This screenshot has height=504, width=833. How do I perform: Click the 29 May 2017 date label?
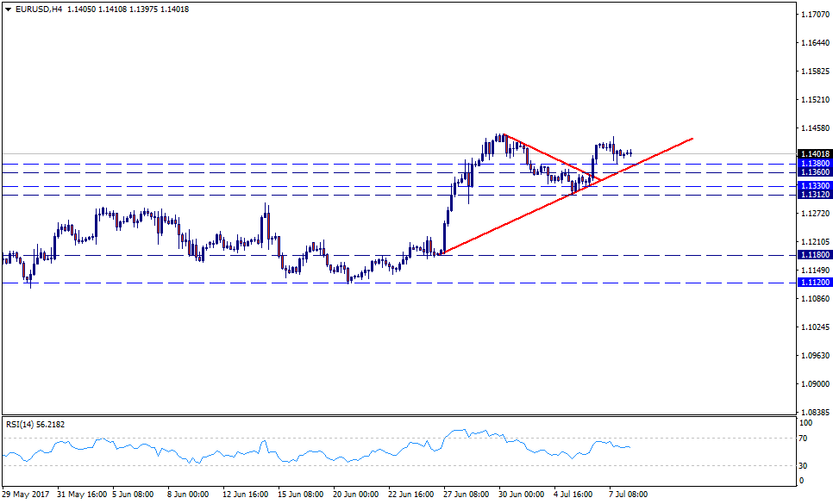point(26,495)
